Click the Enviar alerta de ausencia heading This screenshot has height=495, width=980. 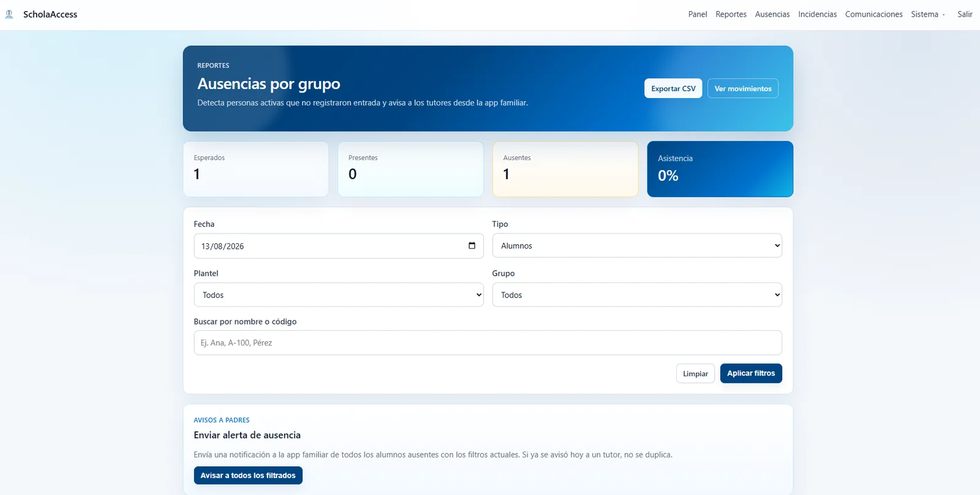click(247, 435)
